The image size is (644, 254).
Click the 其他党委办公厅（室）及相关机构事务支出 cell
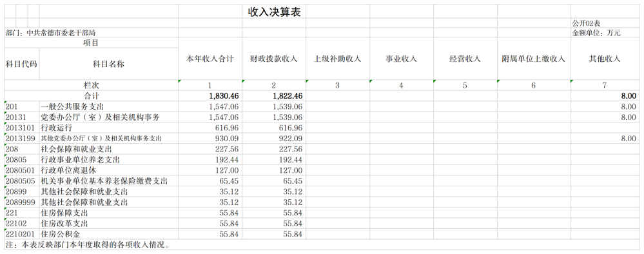point(109,139)
